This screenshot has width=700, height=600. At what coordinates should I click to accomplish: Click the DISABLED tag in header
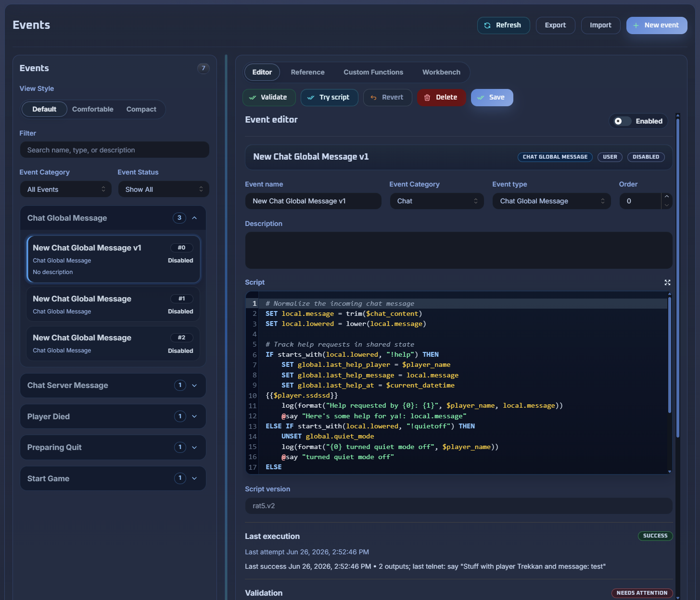click(646, 157)
